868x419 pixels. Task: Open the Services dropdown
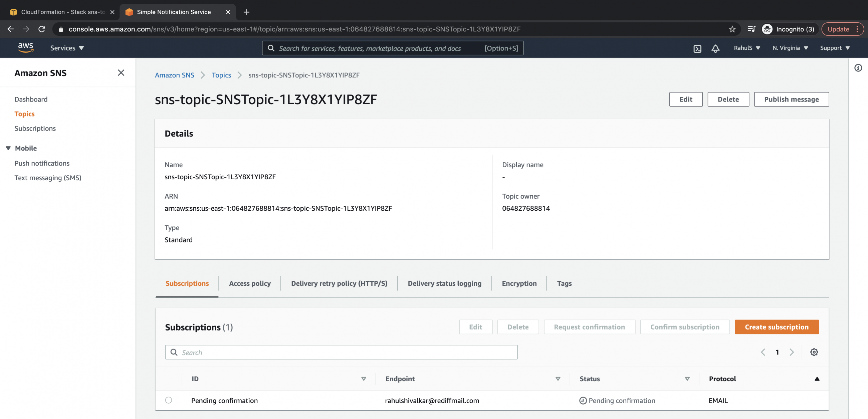(x=66, y=48)
